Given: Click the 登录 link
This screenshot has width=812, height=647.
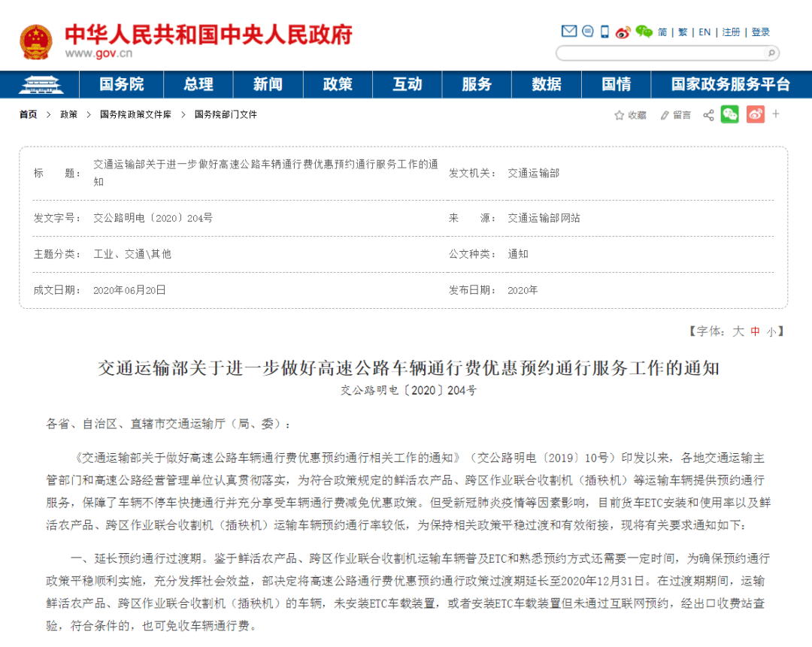Looking at the screenshot, I should click(x=760, y=32).
